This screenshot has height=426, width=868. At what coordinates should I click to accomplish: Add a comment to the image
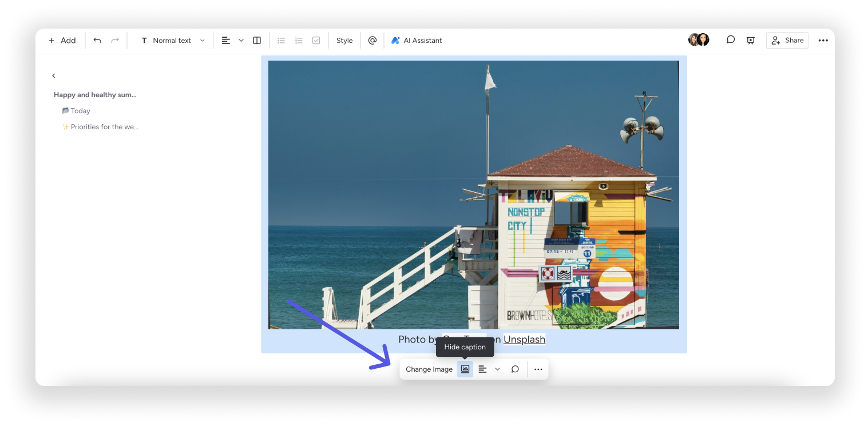pos(515,369)
